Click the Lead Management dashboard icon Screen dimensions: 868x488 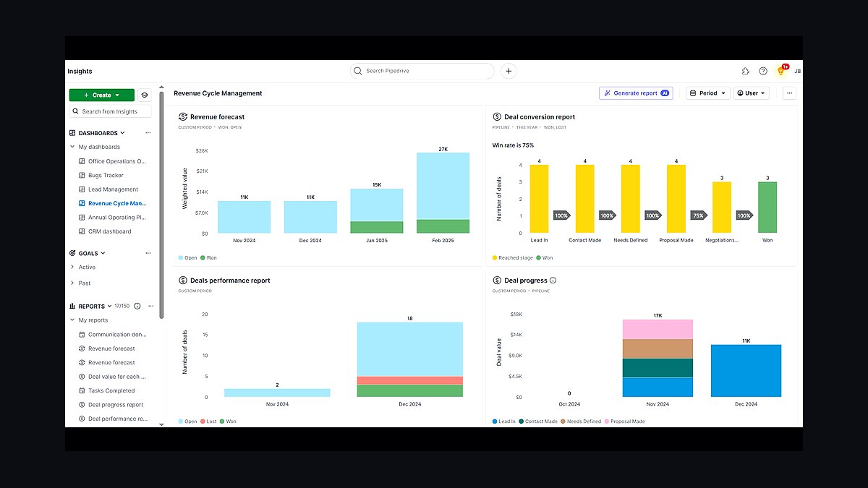click(x=82, y=189)
